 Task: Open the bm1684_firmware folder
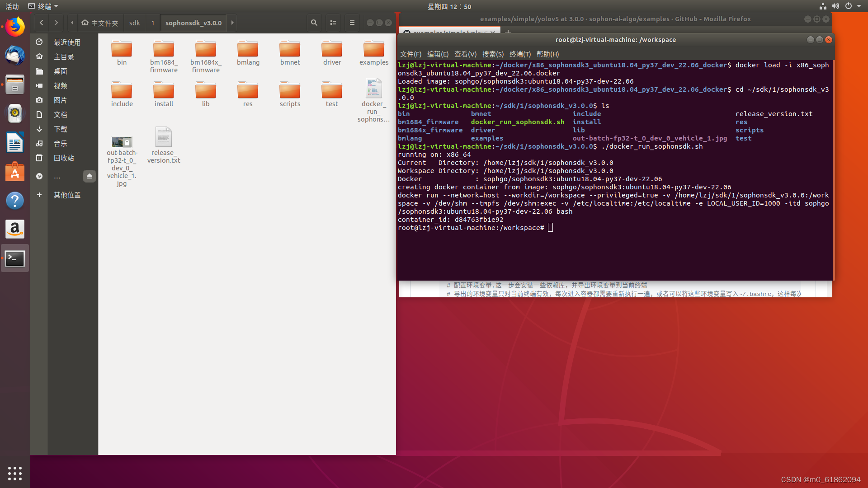164,56
